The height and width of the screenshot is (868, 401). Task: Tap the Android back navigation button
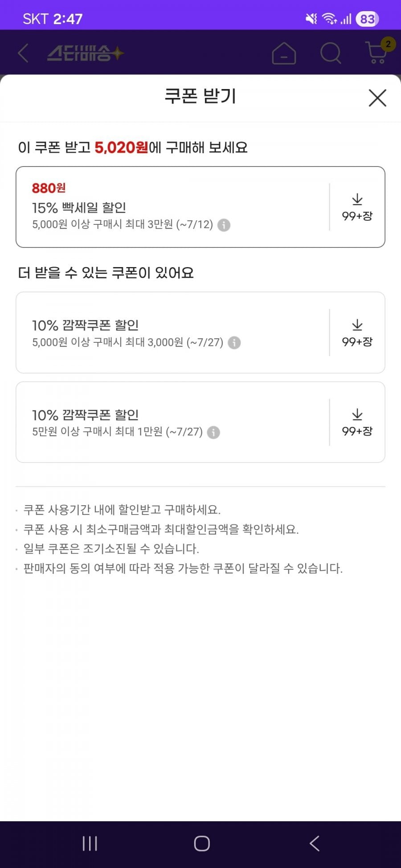(315, 844)
